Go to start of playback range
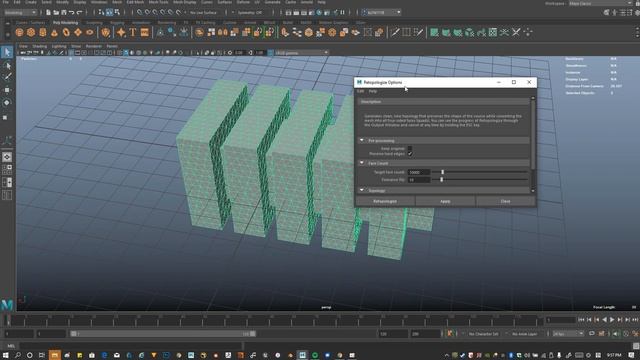 tap(581, 320)
